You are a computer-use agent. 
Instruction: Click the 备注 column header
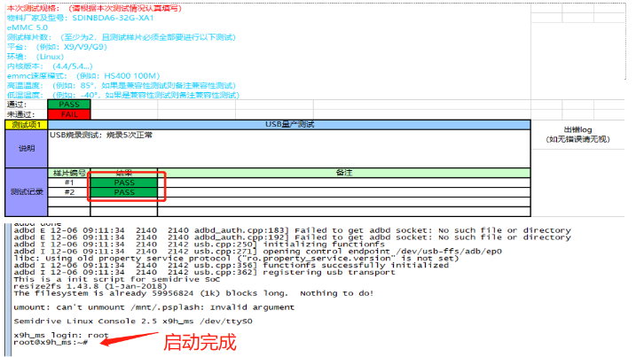pyautogui.click(x=344, y=172)
